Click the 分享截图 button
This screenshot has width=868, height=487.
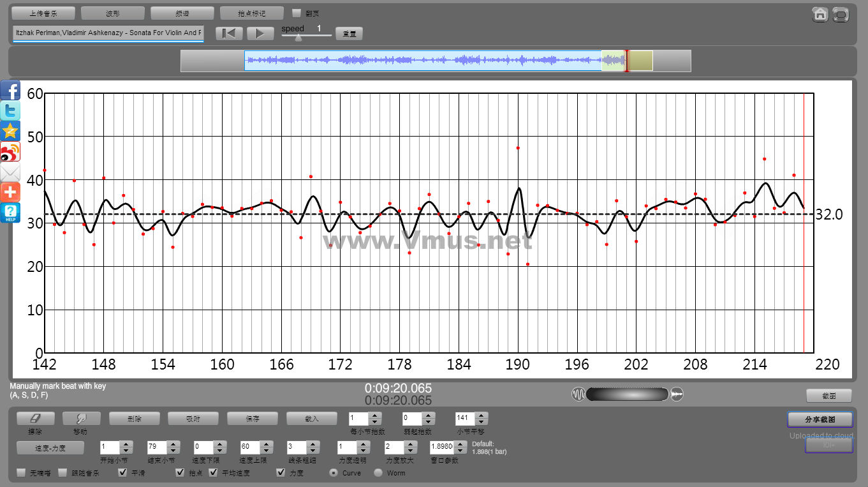pyautogui.click(x=820, y=419)
